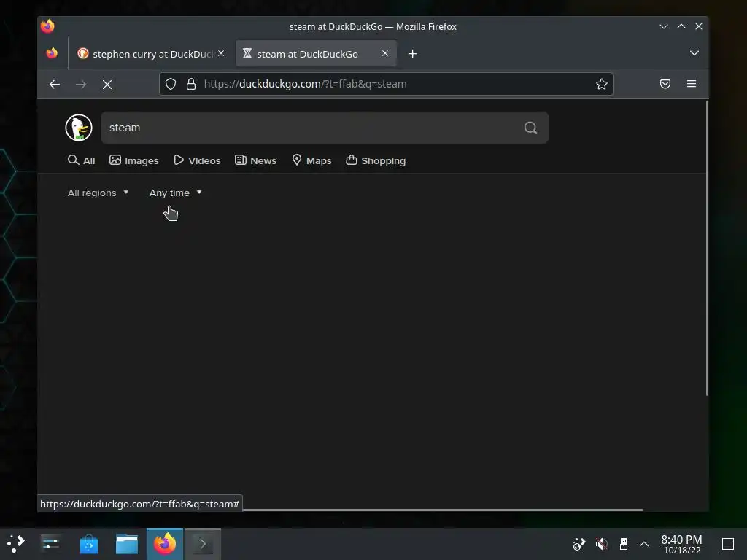View site security lock info

pyautogui.click(x=191, y=85)
